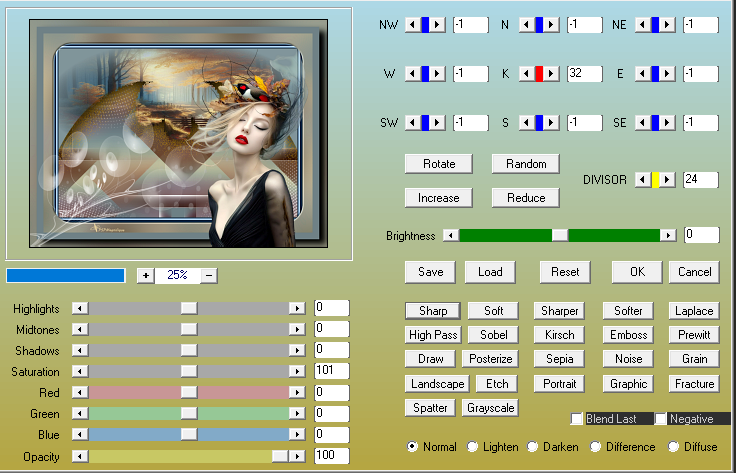736x473 pixels.
Task: Apply the Soft preset
Action: click(x=493, y=311)
